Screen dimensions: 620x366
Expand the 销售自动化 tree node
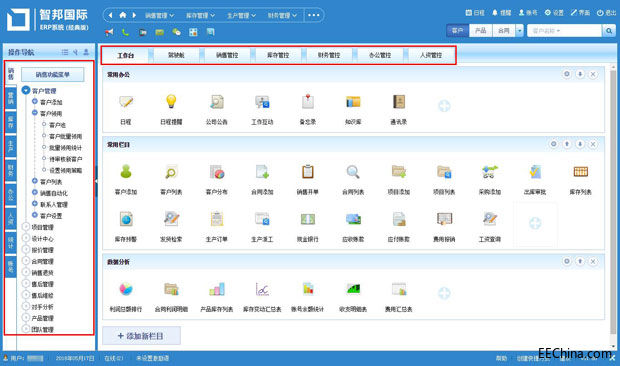tap(35, 192)
